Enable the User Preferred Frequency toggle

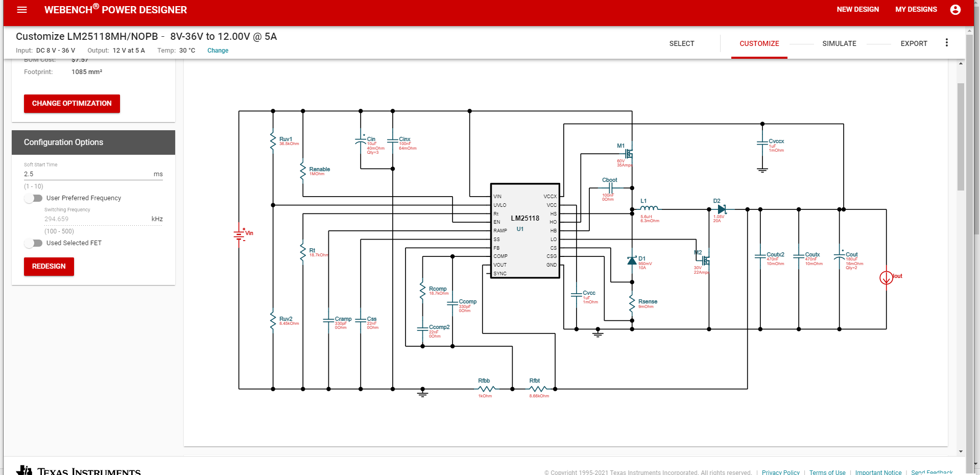click(34, 198)
